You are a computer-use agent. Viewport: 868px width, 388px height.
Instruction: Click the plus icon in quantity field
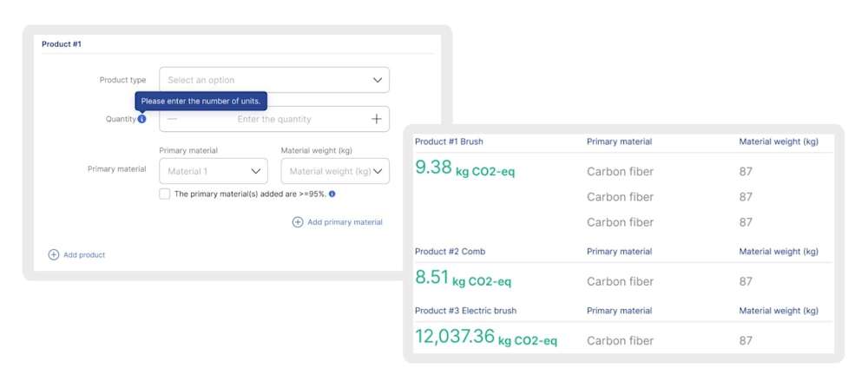click(377, 119)
